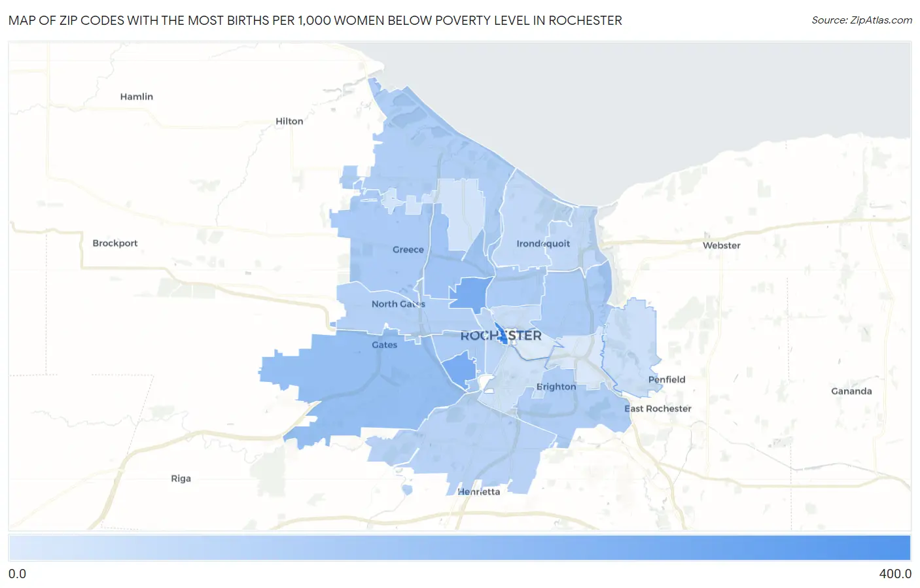Click the map title heading
Screen dimensions: 920x588
pos(315,20)
